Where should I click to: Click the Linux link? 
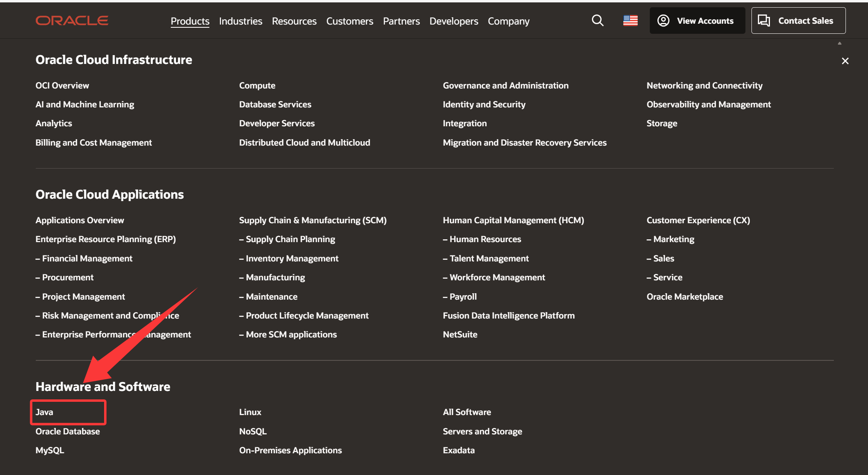(x=250, y=412)
